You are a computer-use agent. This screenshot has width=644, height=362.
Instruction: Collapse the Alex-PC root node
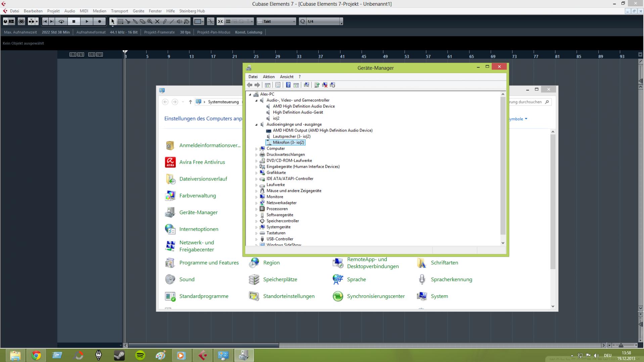[x=250, y=94]
